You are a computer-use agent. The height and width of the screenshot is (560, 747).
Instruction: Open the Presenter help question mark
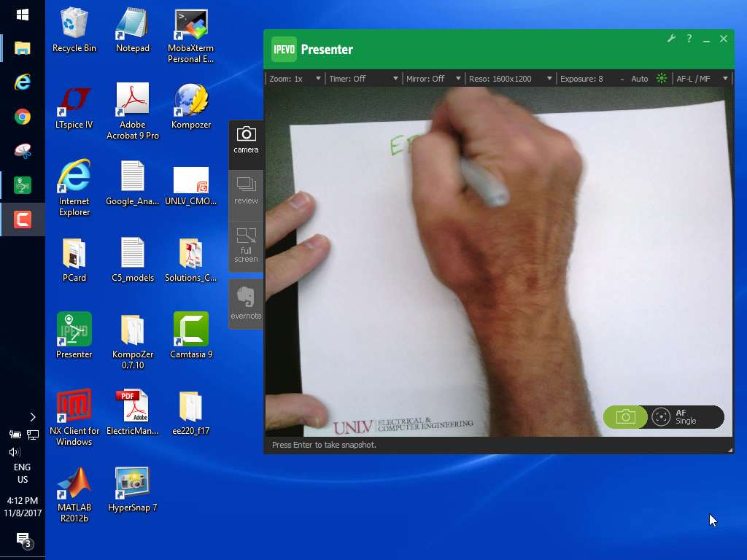coord(689,39)
